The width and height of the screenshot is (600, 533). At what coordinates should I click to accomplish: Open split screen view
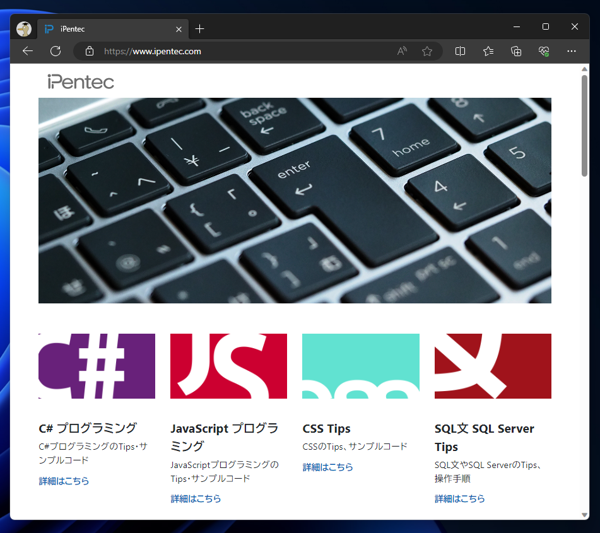460,51
